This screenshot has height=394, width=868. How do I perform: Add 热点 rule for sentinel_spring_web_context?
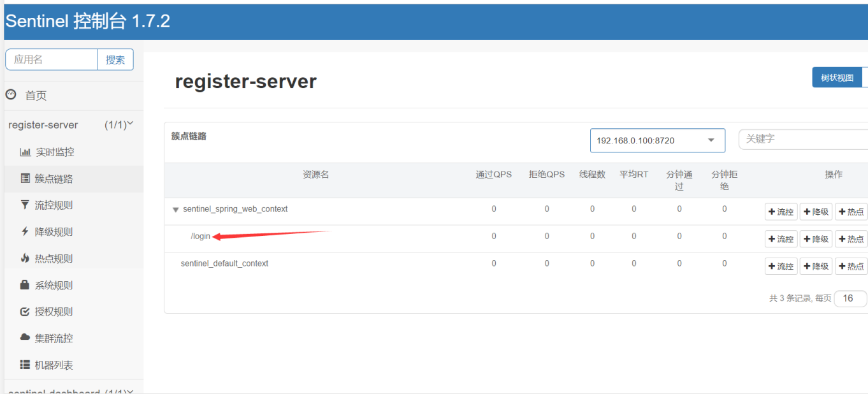(851, 212)
